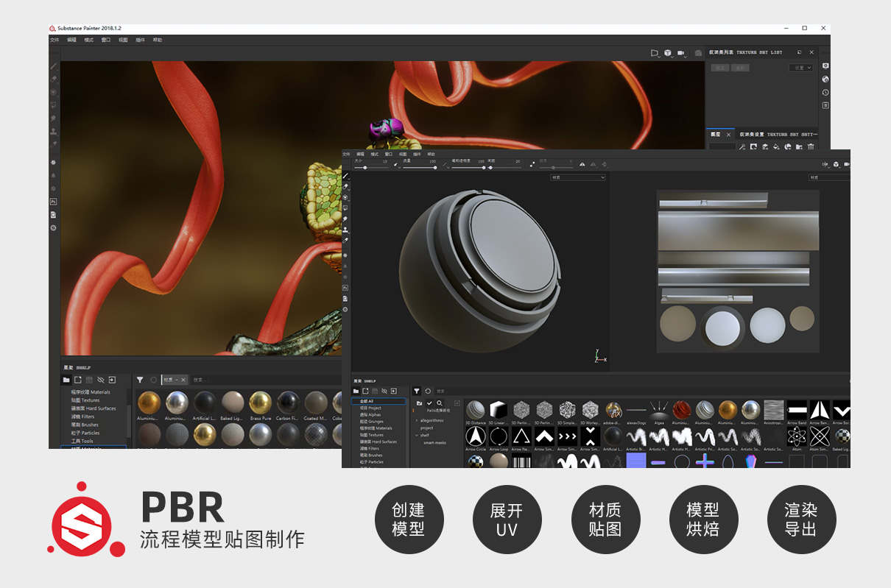Open the 文件 menu in back window
Screen dimensions: 891x588
(54, 40)
